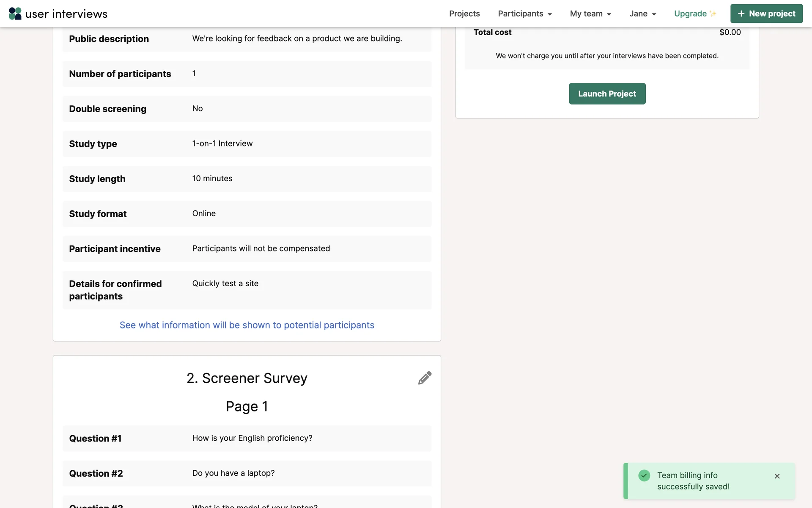Click the Question #1 row
Image resolution: width=812 pixels, height=508 pixels.
(x=247, y=439)
